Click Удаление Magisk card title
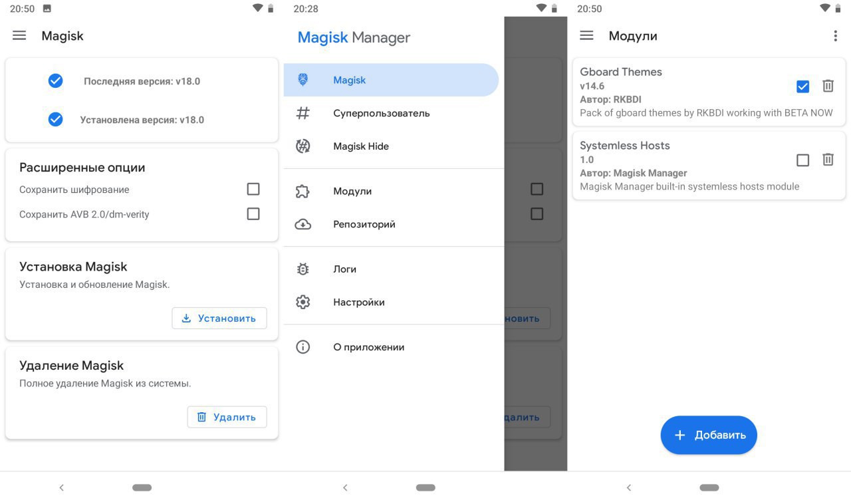 tap(72, 365)
